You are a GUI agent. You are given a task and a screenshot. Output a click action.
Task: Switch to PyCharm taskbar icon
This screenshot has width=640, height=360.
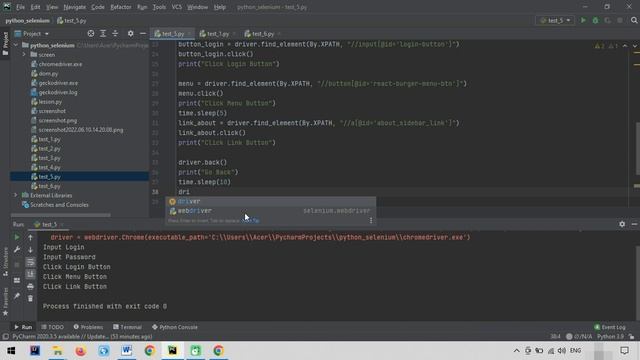coord(172,351)
